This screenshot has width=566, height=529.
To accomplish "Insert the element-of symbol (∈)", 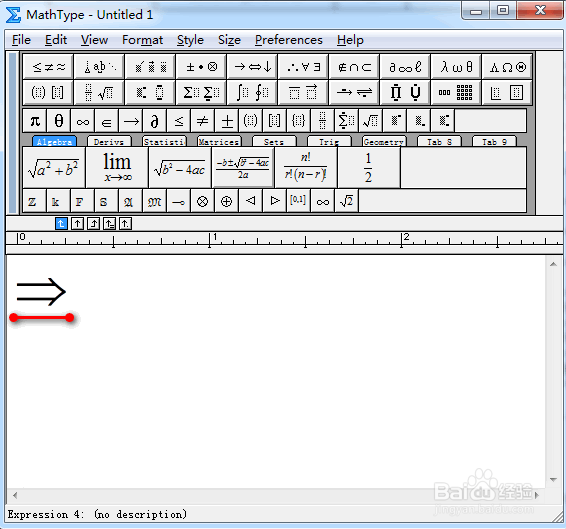I will point(106,121).
